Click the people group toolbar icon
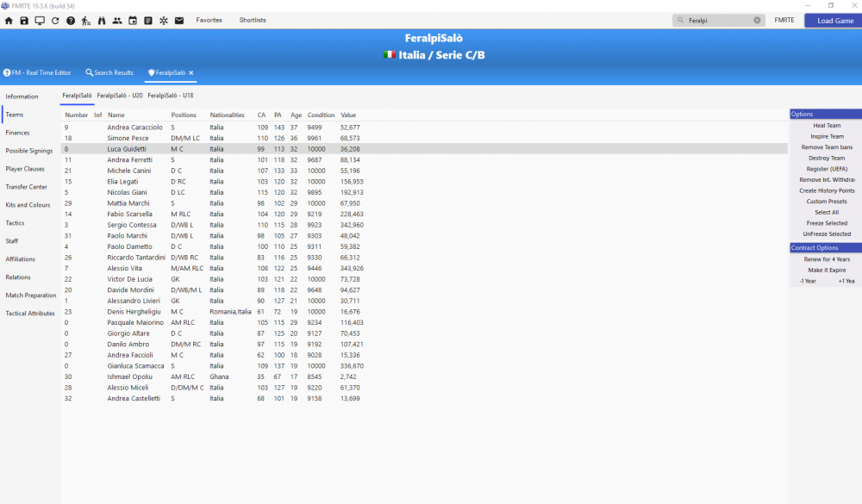The height and width of the screenshot is (504, 862). click(x=117, y=21)
